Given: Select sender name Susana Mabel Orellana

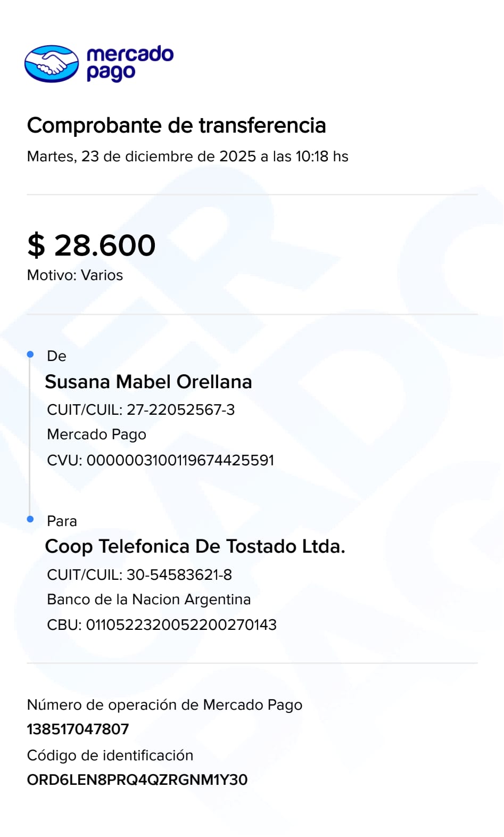Looking at the screenshot, I should (148, 382).
